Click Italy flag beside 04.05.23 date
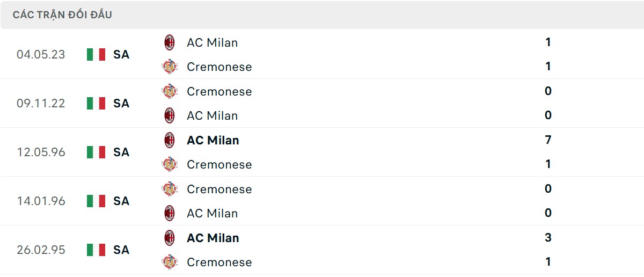Screen dimensions: 644x277 click(x=96, y=54)
